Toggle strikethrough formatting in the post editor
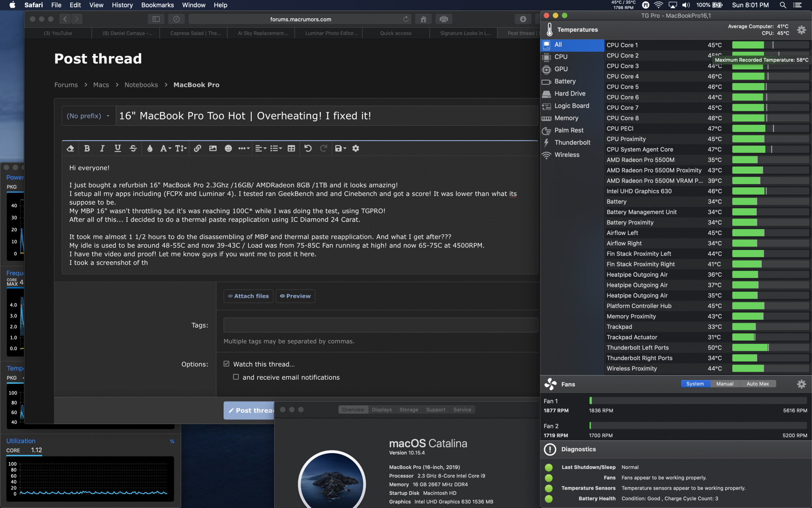 click(133, 148)
